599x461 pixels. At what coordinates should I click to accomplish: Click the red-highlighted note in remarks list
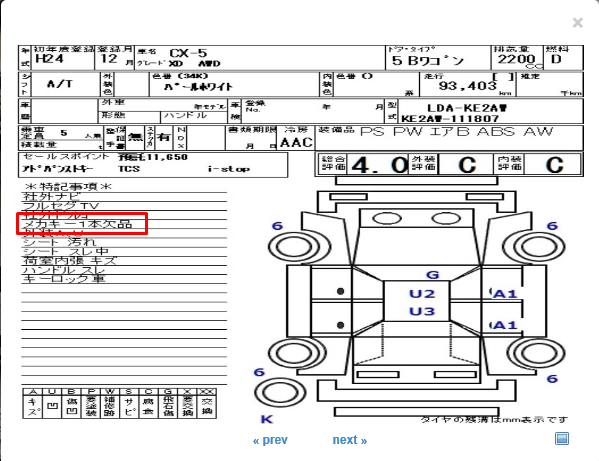coord(82,223)
